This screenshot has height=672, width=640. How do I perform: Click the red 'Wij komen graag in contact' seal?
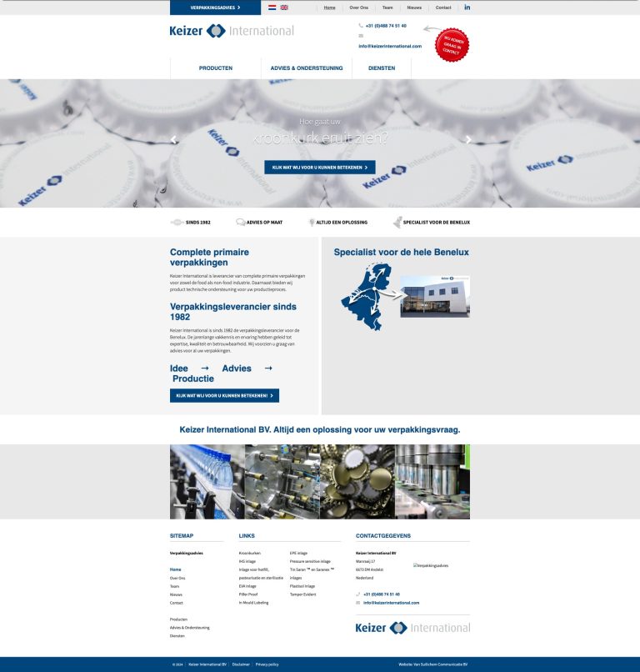click(452, 45)
